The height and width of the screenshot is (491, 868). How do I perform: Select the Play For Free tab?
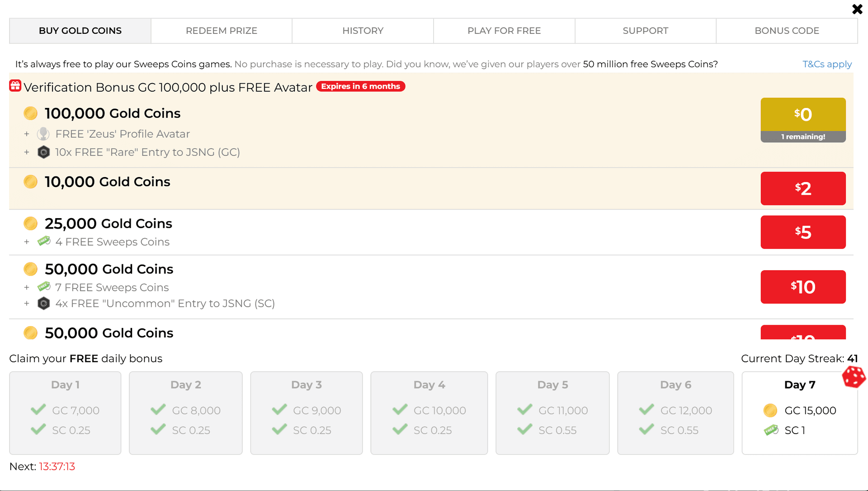pyautogui.click(x=504, y=31)
